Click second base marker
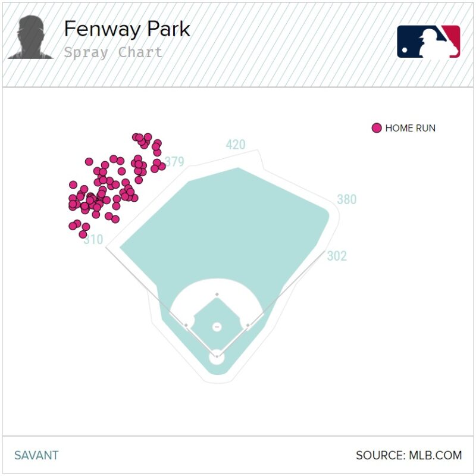This screenshot has height=476, width=476. pyautogui.click(x=217, y=295)
